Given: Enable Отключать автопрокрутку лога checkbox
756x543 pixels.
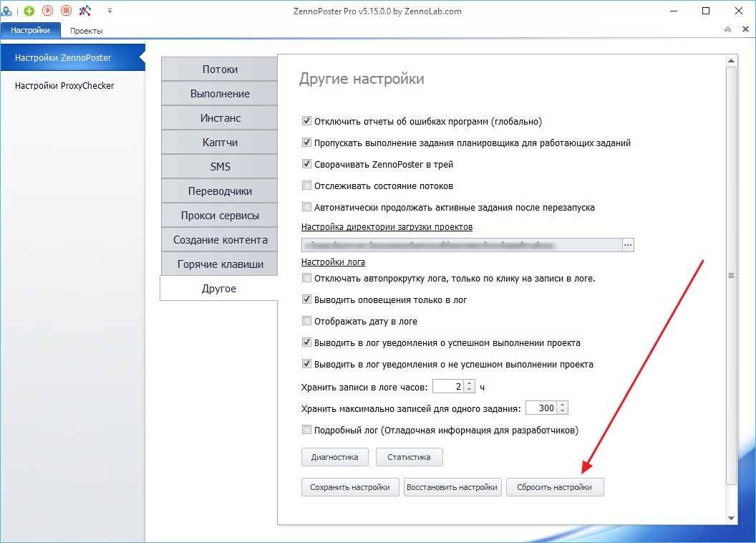Looking at the screenshot, I should coord(306,278).
